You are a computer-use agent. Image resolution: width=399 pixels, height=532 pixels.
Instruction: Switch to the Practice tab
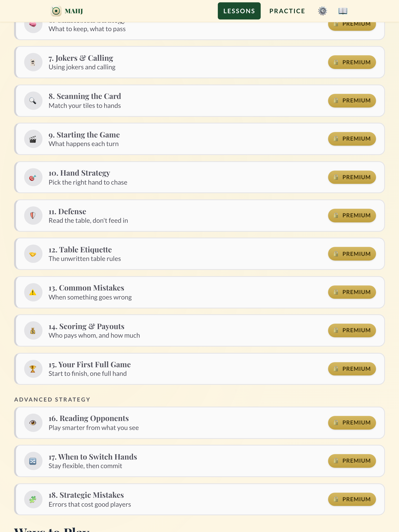pos(287,11)
